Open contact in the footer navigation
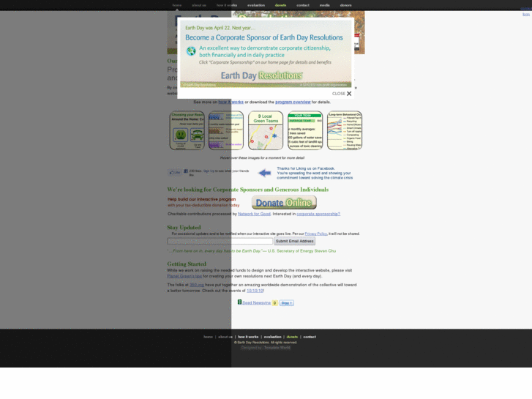 click(x=310, y=337)
